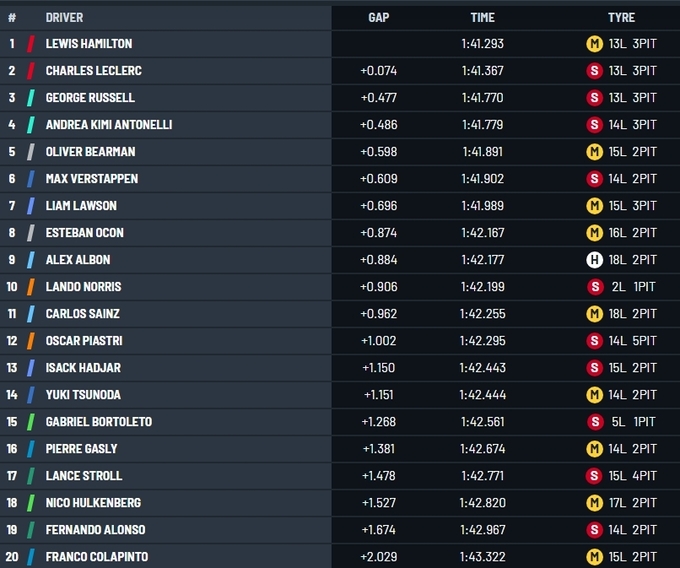Click George Russell's team color stripe

pyautogui.click(x=31, y=98)
